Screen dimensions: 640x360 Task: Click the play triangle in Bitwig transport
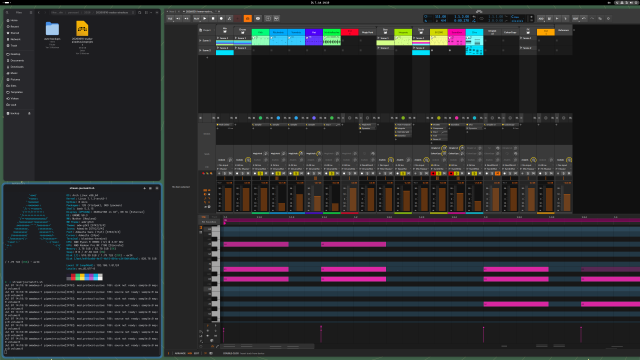(205, 18)
